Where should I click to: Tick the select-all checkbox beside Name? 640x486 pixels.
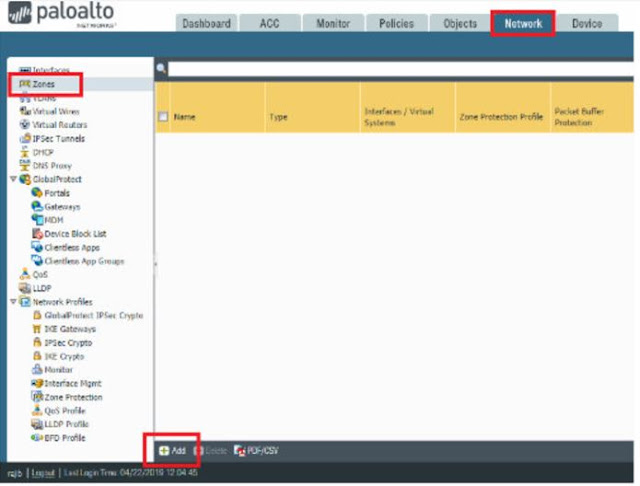pyautogui.click(x=163, y=117)
